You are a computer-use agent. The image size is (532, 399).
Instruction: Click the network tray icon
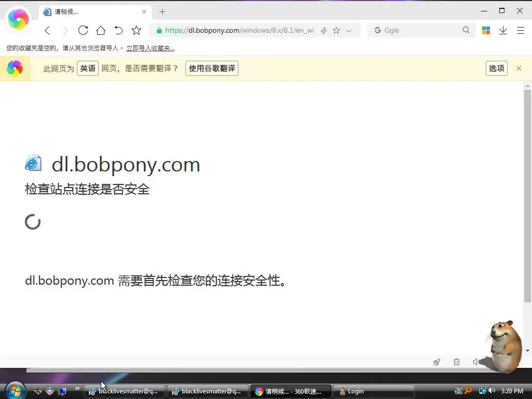pos(482,391)
